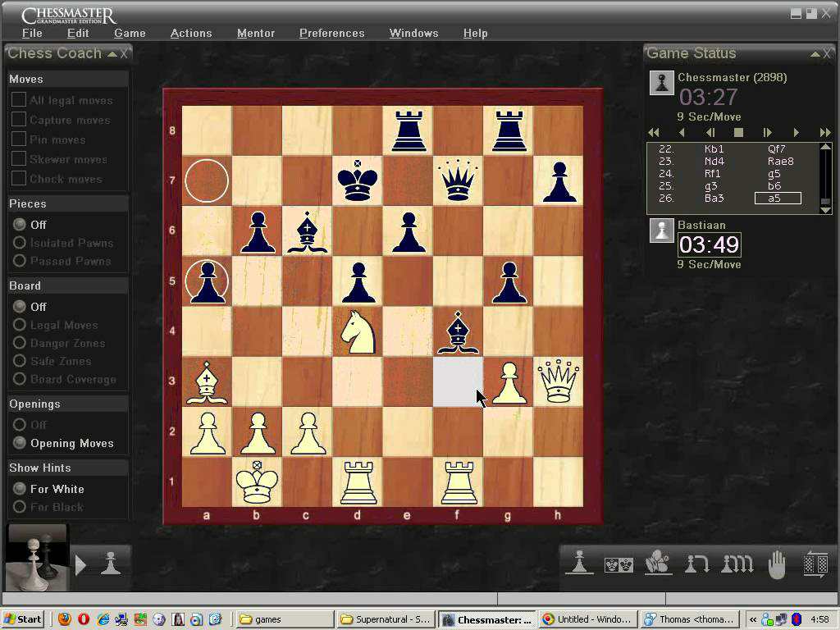Click the king and queen icon in bottom toolbar
This screenshot has height=630, width=840.
619,564
